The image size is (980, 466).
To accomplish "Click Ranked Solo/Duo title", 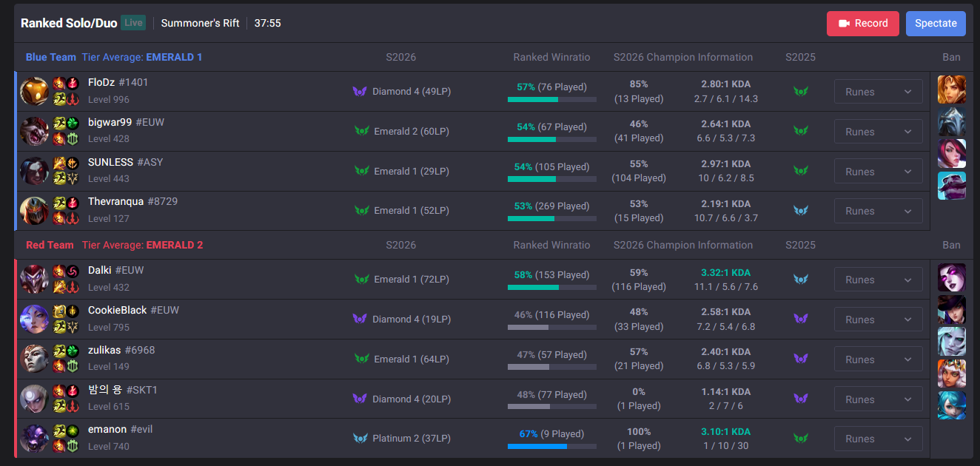I will [69, 23].
